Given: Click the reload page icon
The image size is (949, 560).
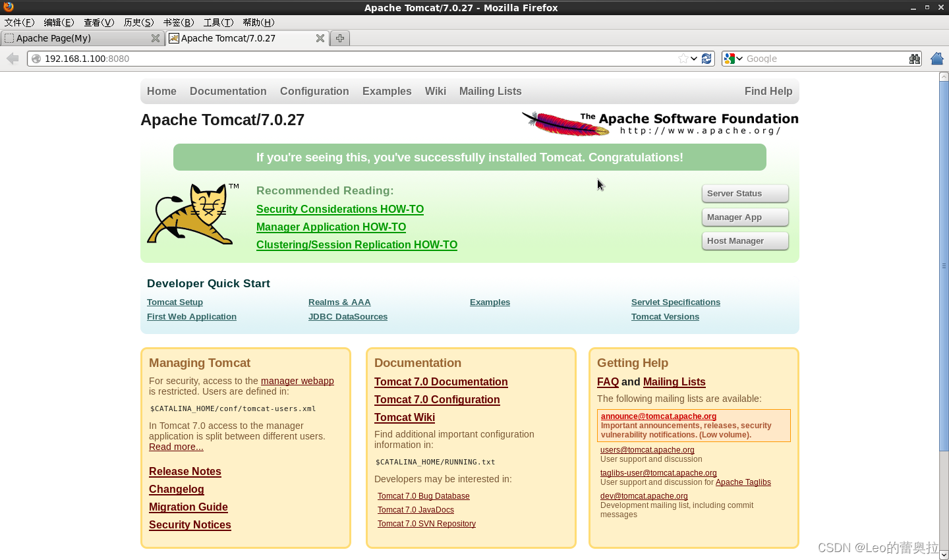Looking at the screenshot, I should point(706,59).
